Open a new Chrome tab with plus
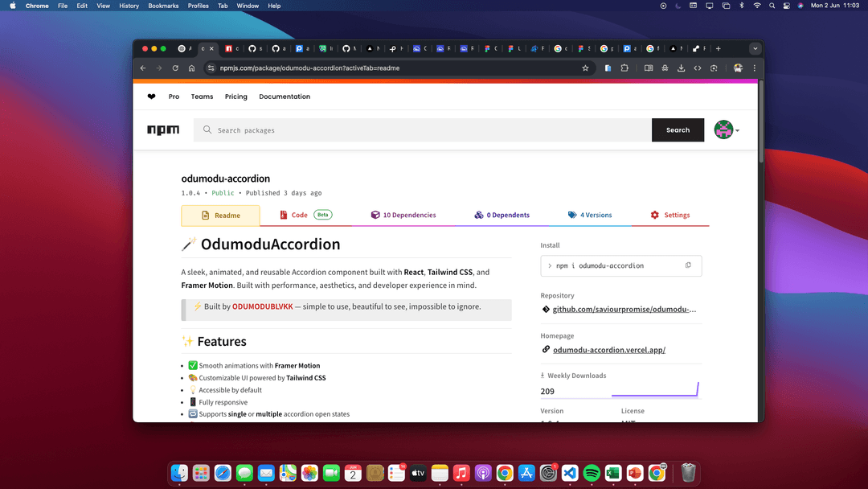Screen dimensions: 868x489 [x=718, y=49]
